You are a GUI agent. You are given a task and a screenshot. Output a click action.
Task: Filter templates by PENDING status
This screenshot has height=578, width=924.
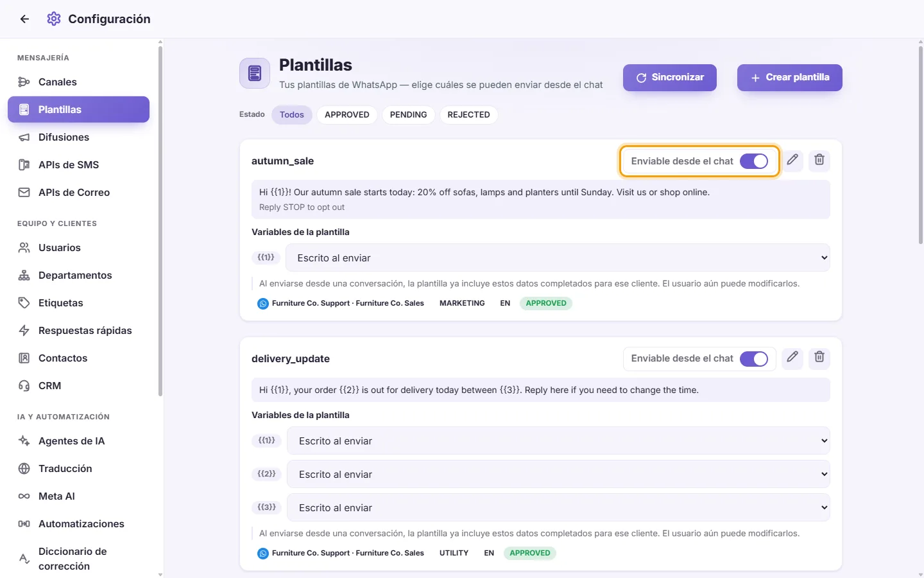click(409, 115)
